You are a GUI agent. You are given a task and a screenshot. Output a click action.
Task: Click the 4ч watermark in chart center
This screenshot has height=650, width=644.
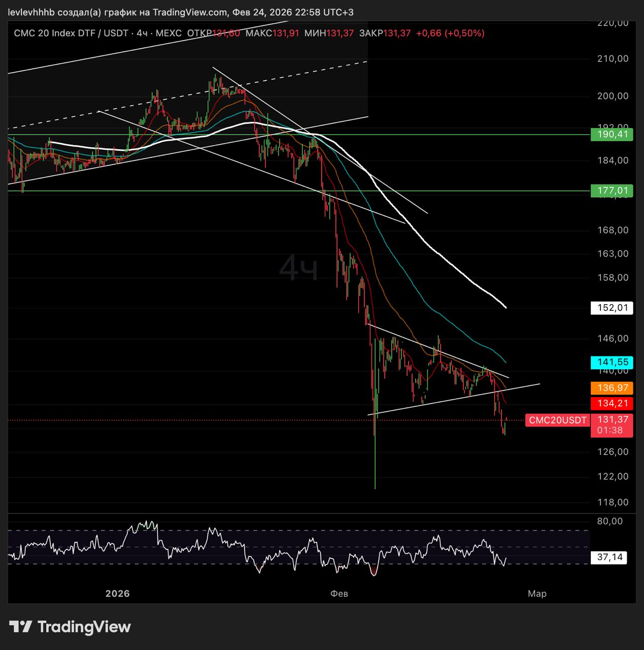point(299,269)
